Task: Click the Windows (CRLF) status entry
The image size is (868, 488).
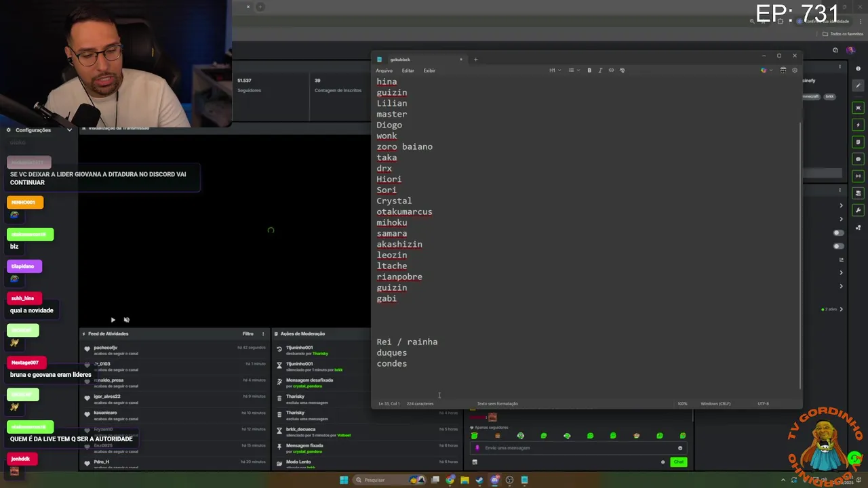Action: click(x=715, y=404)
